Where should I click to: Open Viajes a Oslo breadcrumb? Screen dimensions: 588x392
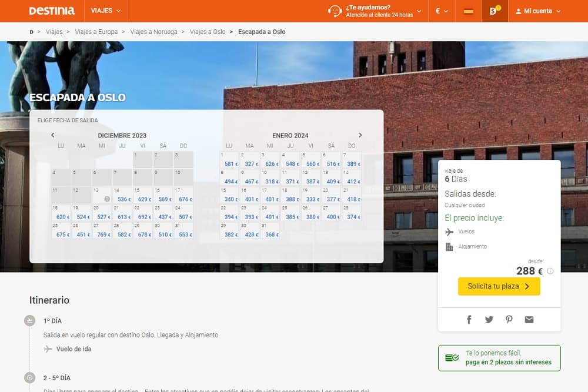pyautogui.click(x=208, y=32)
